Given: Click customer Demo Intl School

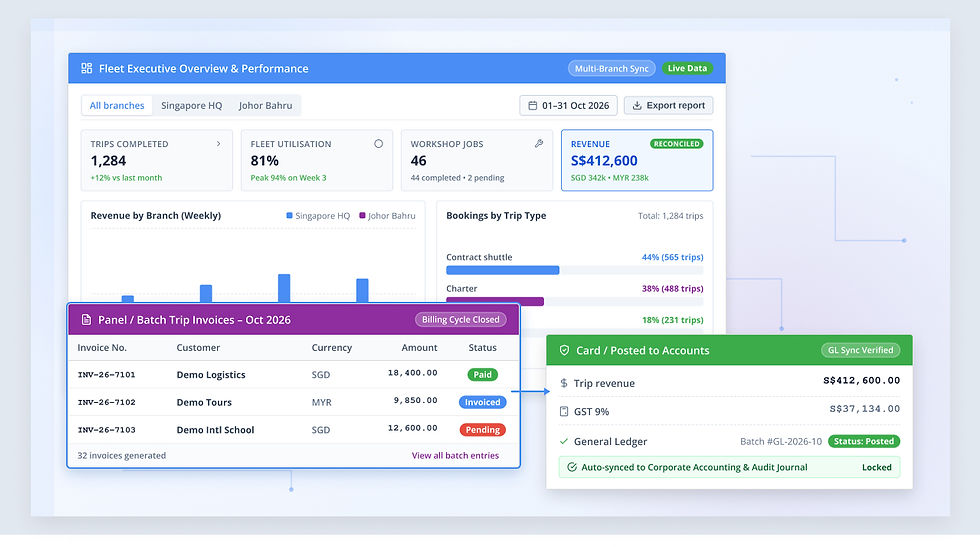Looking at the screenshot, I should click(215, 429).
